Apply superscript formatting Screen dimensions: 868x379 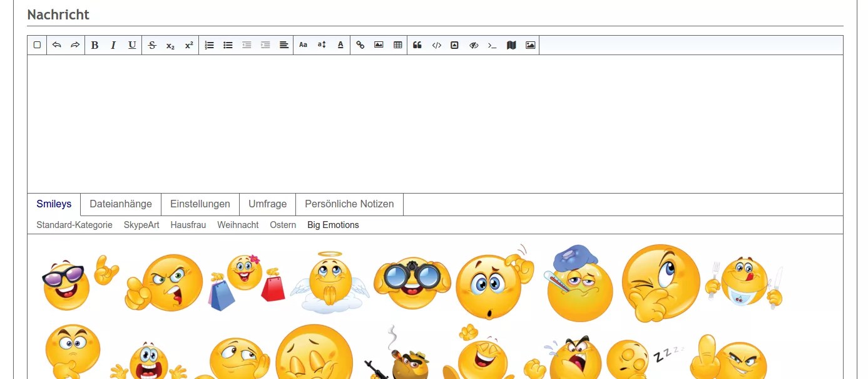pos(189,45)
